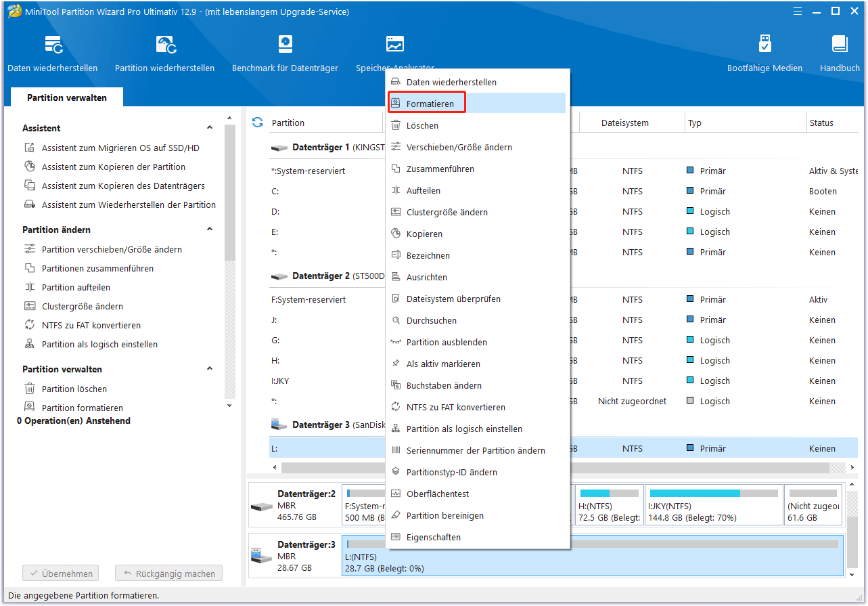Click the refresh icon beside Partition header
This screenshot has height=606, width=868.
(x=257, y=123)
